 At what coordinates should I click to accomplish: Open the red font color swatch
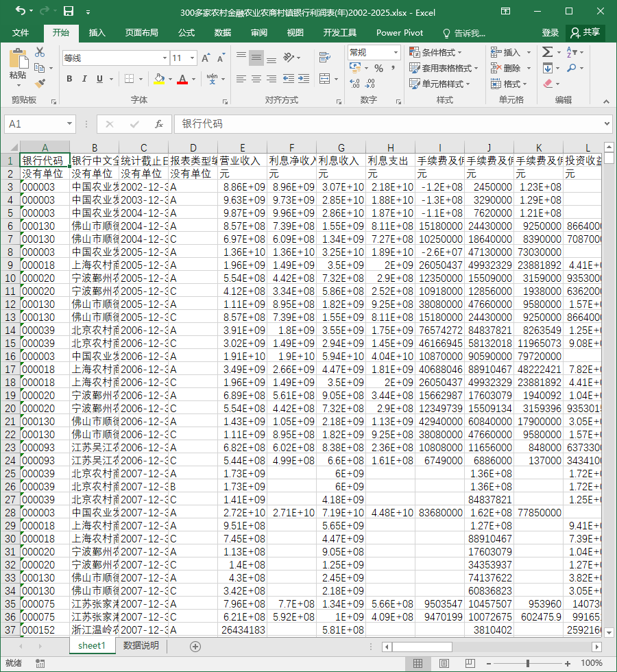[x=182, y=79]
